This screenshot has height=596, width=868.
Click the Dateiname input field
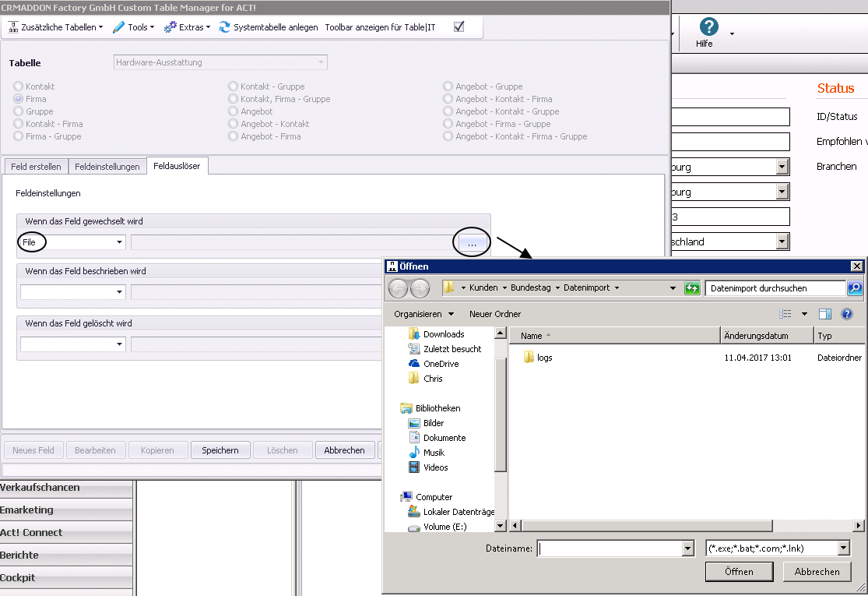pyautogui.click(x=610, y=548)
